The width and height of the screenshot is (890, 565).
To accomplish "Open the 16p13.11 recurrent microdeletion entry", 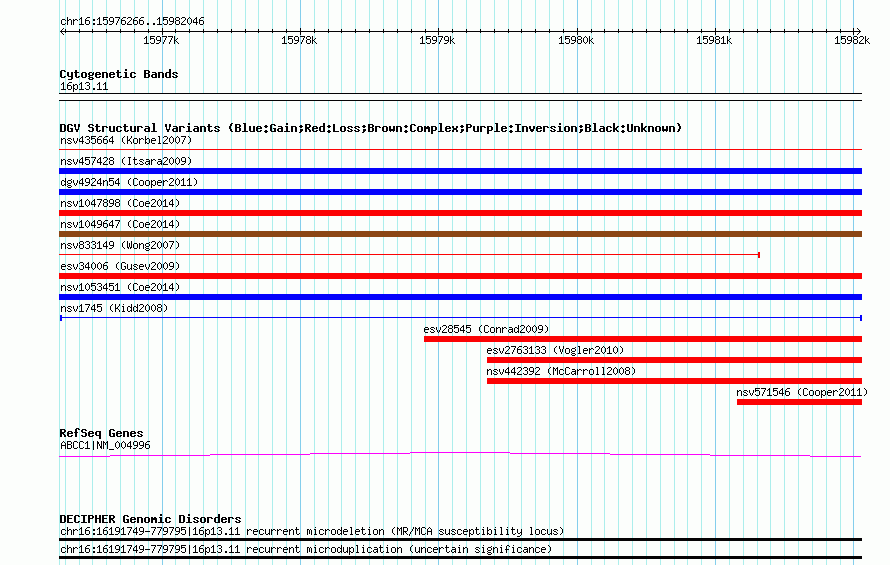I will click(x=312, y=531).
